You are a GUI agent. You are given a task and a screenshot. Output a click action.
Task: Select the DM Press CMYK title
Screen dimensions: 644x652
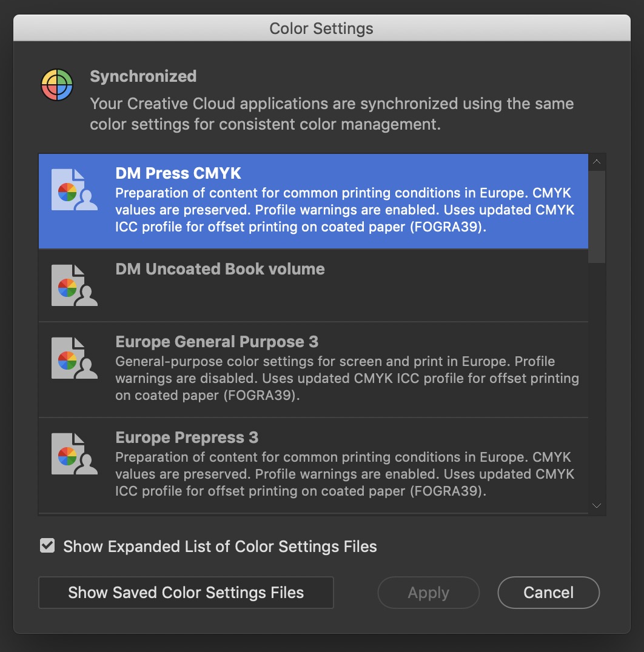pos(178,173)
